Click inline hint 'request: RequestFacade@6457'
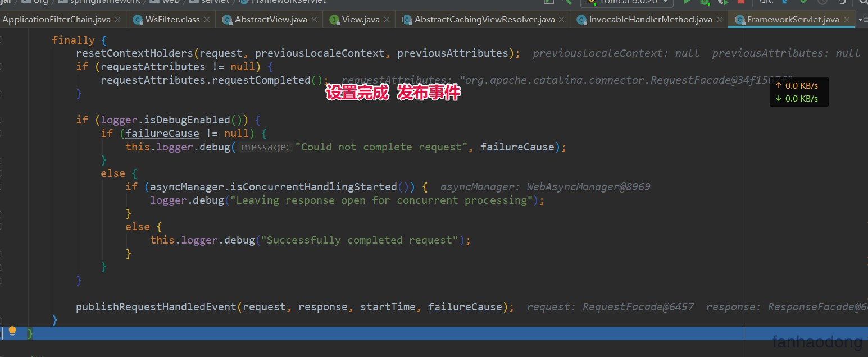The image size is (868, 357). (610, 307)
